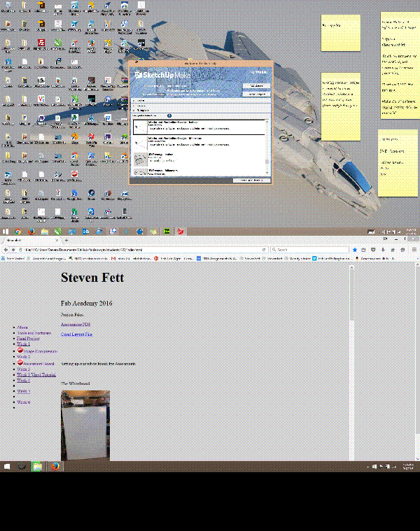This screenshot has height=531, width=420.
Task: Click the Firefox address bar
Action: [x=142, y=250]
